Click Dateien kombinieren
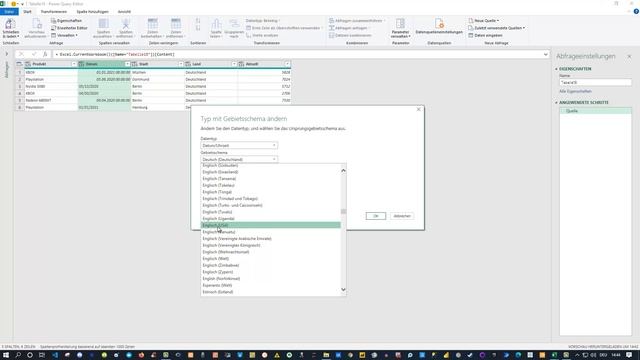 [350, 35]
